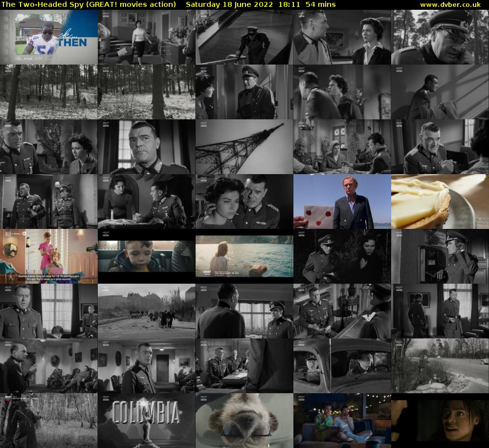Select thumbnail of officers seated at conference table
This screenshot has height=448, width=489.
[244, 366]
